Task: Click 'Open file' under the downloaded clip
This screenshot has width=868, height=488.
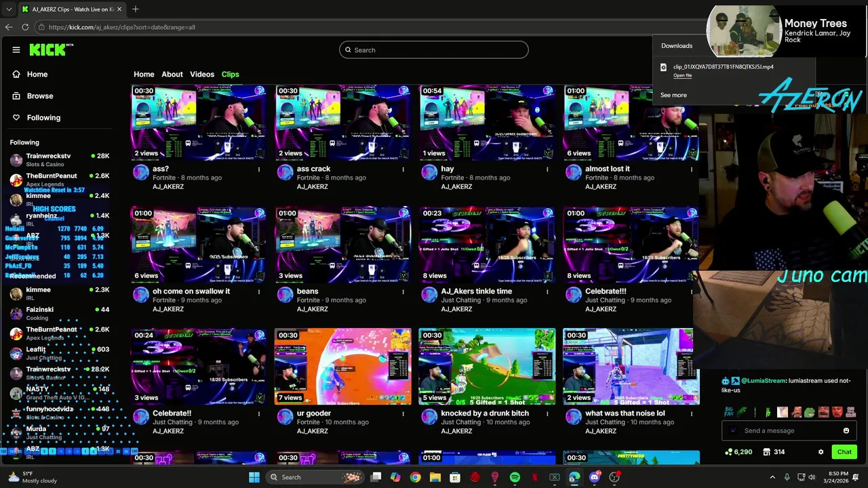Action: click(x=682, y=75)
